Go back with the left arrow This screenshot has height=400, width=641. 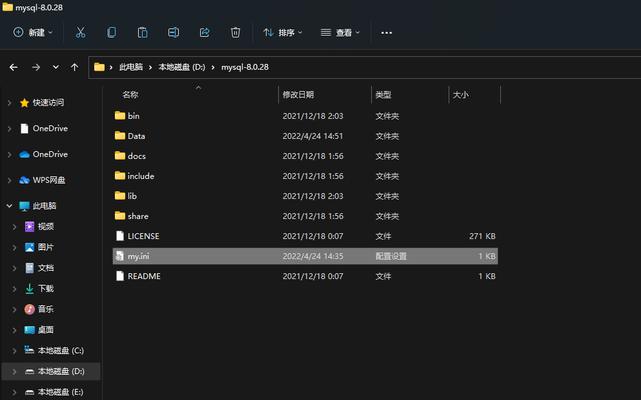[13, 67]
